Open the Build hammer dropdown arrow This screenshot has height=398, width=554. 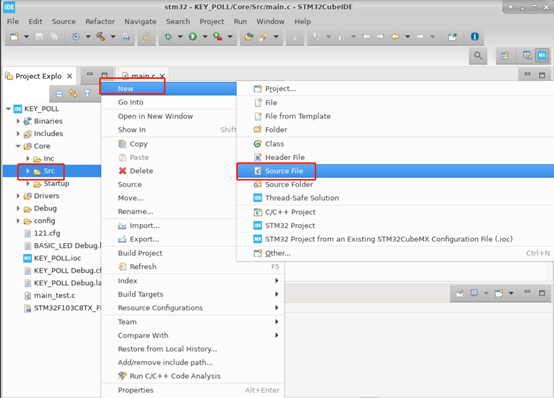point(113,36)
